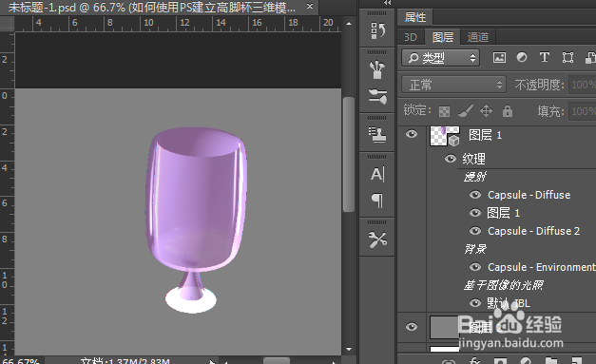Open the Brush Presets panel icon
This screenshot has height=364, width=596.
click(x=377, y=69)
